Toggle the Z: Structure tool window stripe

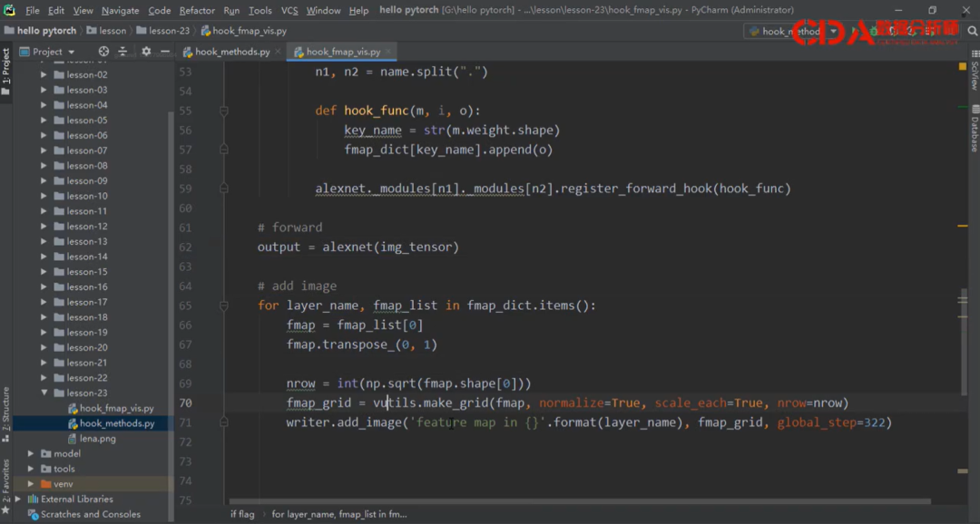[5, 413]
